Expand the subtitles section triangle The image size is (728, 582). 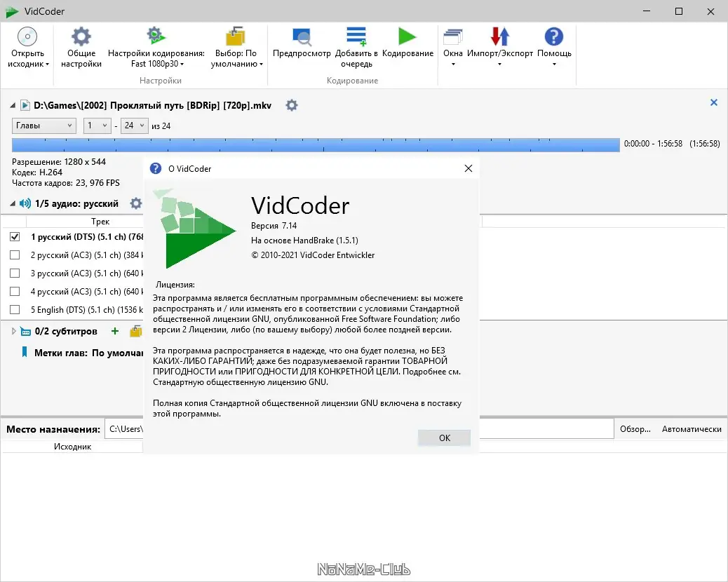[x=13, y=331]
